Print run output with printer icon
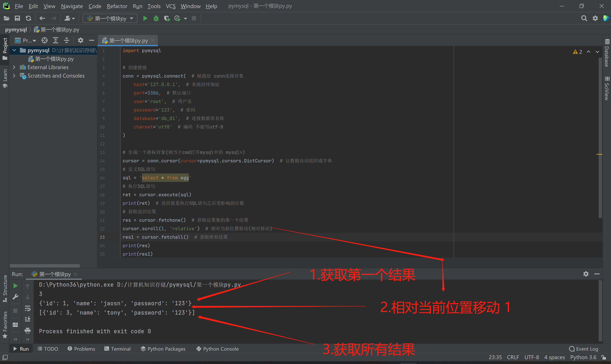The width and height of the screenshot is (611, 364). pyautogui.click(x=28, y=330)
